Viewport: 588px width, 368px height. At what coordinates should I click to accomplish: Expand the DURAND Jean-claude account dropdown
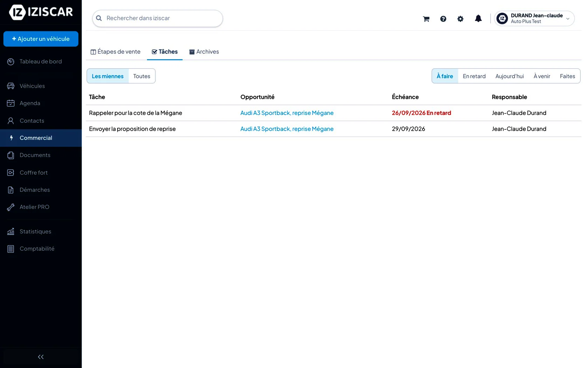[x=534, y=19]
